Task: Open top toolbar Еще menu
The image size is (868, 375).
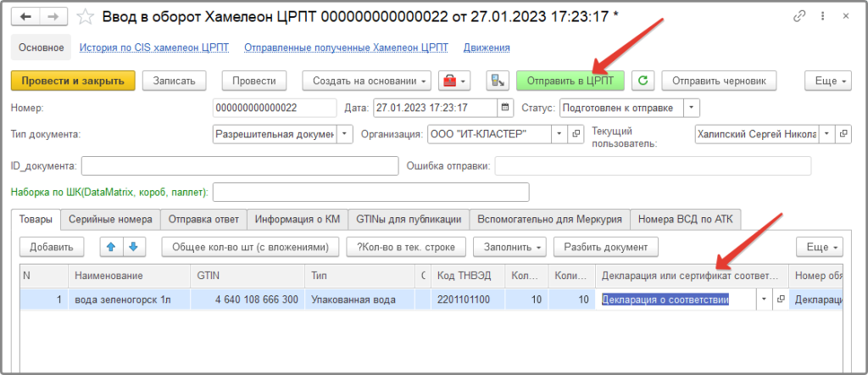Action: [828, 81]
